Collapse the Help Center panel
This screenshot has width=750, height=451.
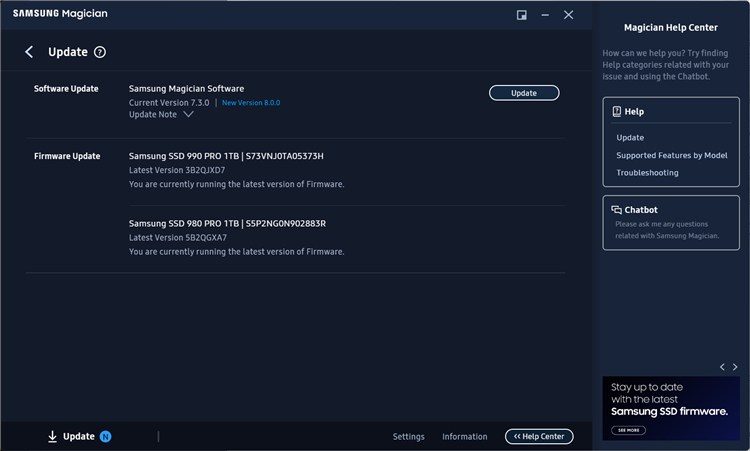[539, 436]
